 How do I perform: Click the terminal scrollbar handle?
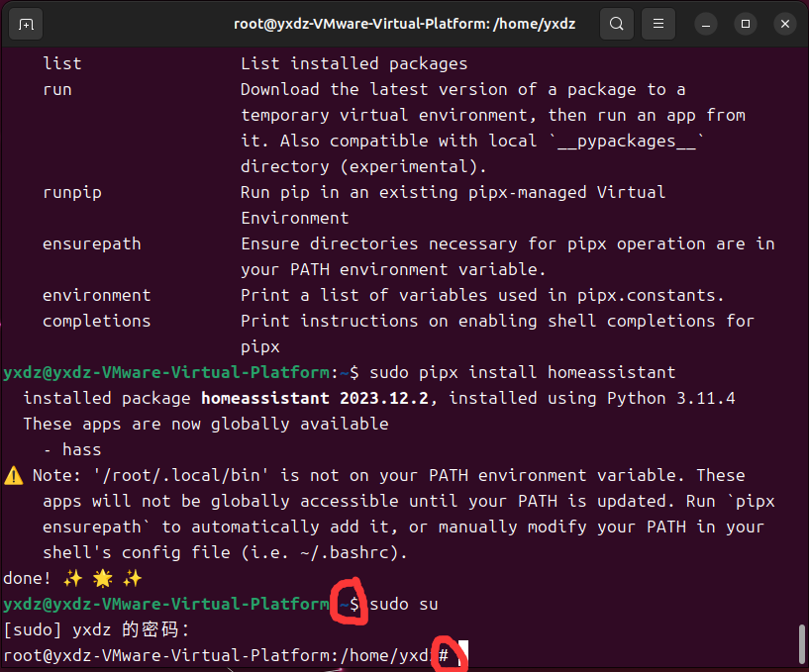tap(802, 644)
